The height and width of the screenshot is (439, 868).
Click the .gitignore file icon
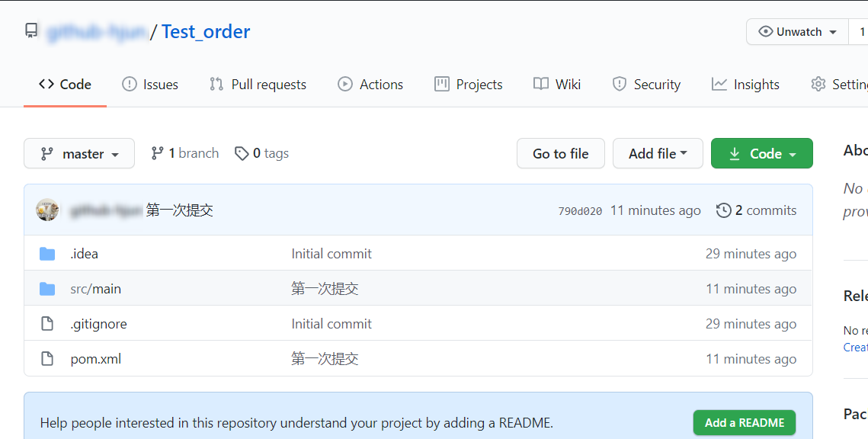click(x=47, y=324)
